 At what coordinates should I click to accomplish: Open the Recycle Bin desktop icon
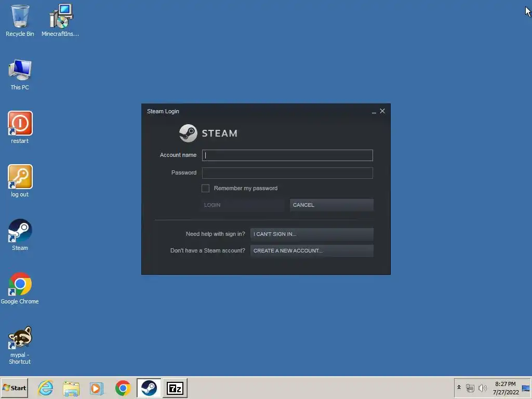coord(20,20)
